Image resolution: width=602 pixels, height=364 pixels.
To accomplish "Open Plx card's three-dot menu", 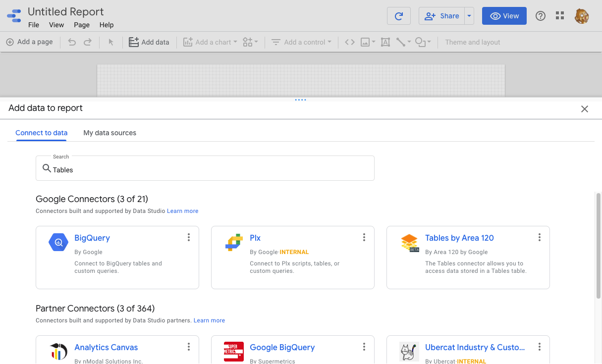I will (364, 237).
